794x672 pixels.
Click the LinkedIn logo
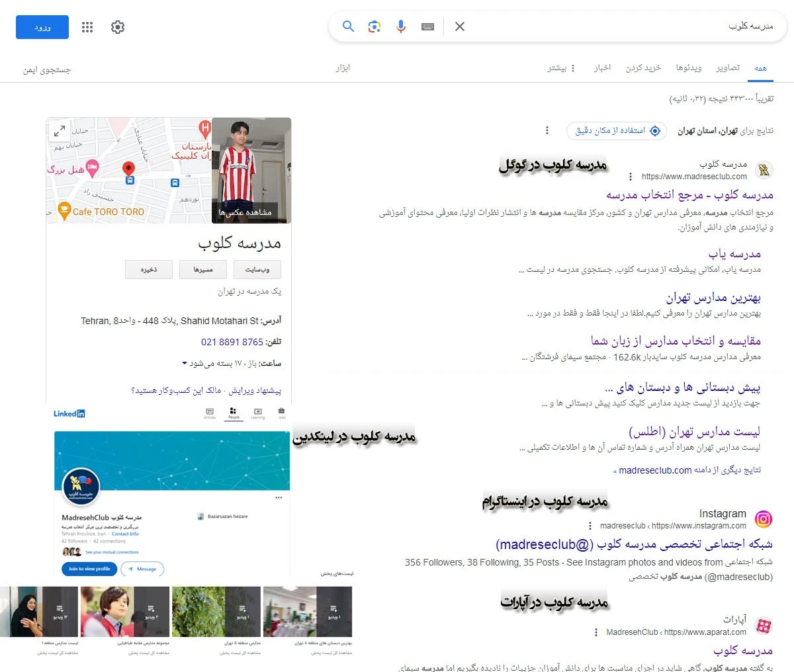pos(69,413)
